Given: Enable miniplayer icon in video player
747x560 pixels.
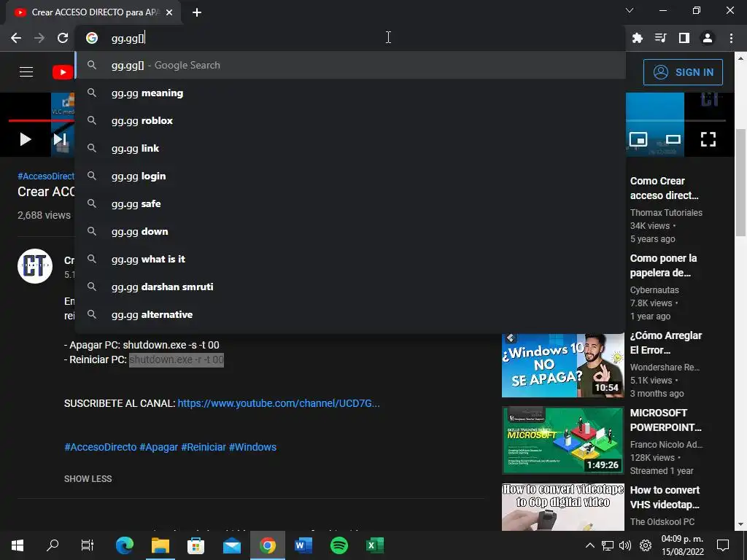Looking at the screenshot, I should coord(638,139).
